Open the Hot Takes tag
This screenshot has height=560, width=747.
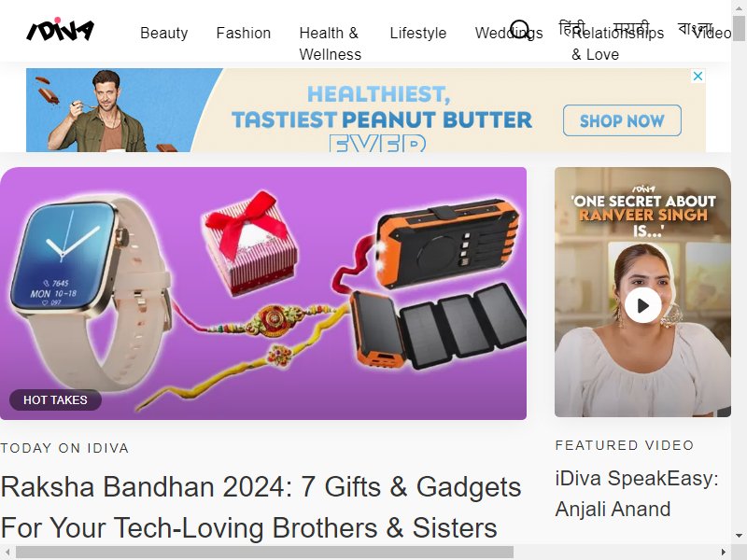[x=55, y=400]
